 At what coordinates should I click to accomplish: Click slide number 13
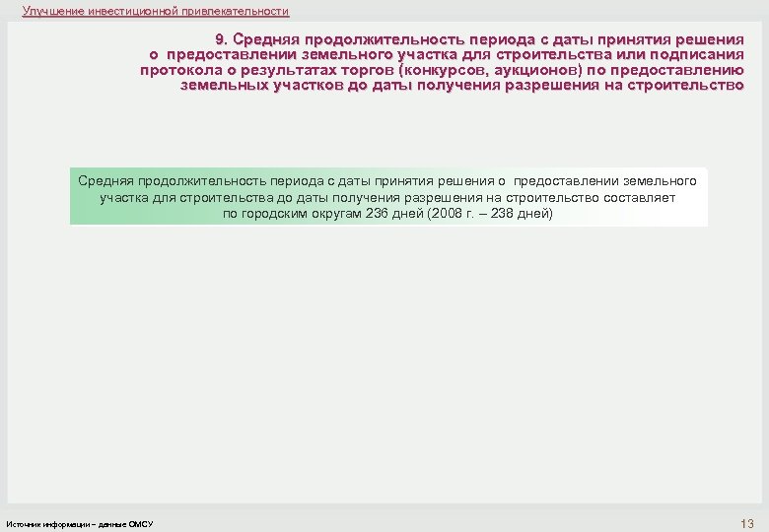tap(747, 524)
